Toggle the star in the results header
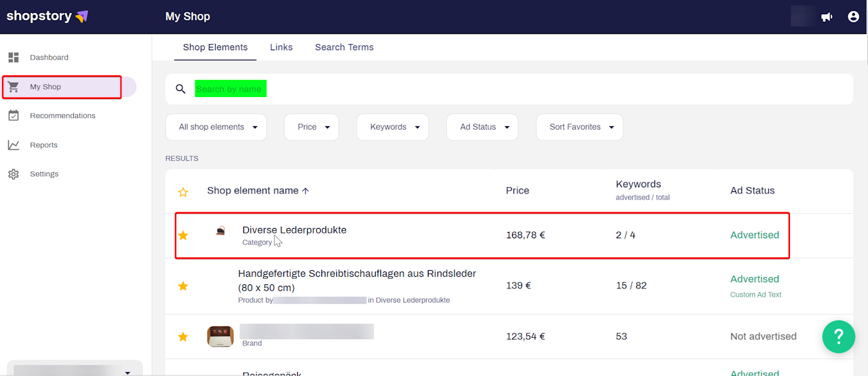 point(183,192)
